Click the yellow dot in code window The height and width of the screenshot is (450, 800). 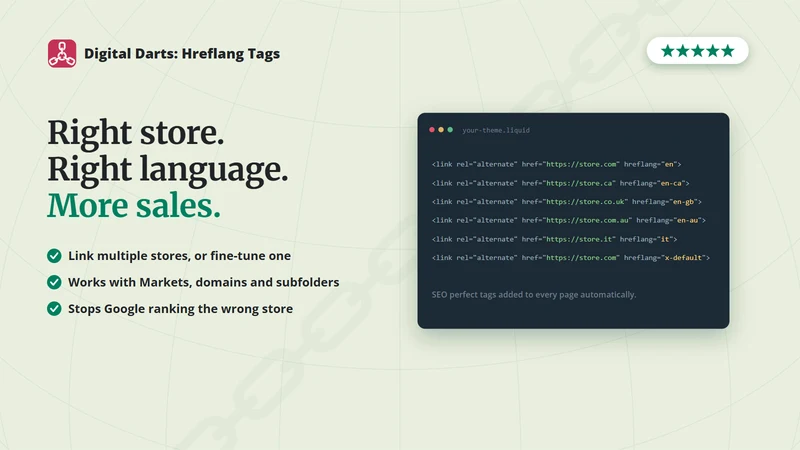(x=441, y=130)
